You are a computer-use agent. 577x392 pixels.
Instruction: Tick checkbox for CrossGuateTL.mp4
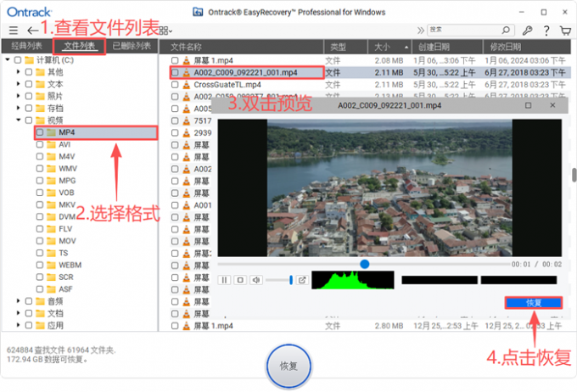(175, 85)
